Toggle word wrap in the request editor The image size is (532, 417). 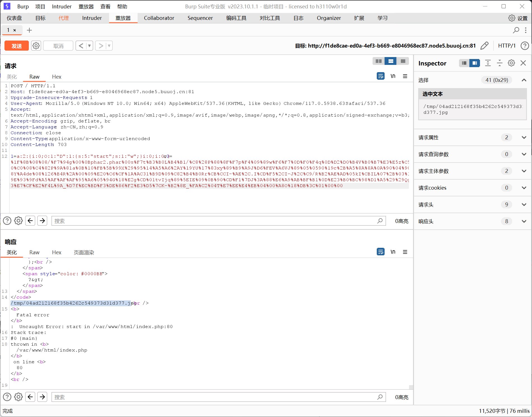[x=380, y=76]
